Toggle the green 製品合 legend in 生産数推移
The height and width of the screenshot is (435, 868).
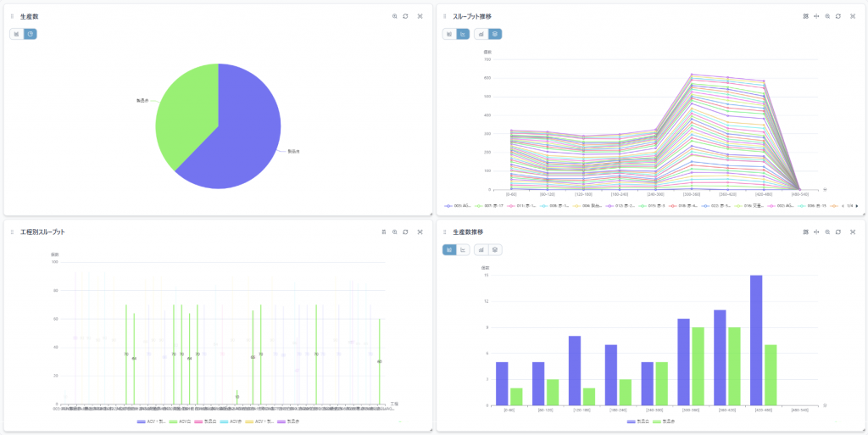664,421
